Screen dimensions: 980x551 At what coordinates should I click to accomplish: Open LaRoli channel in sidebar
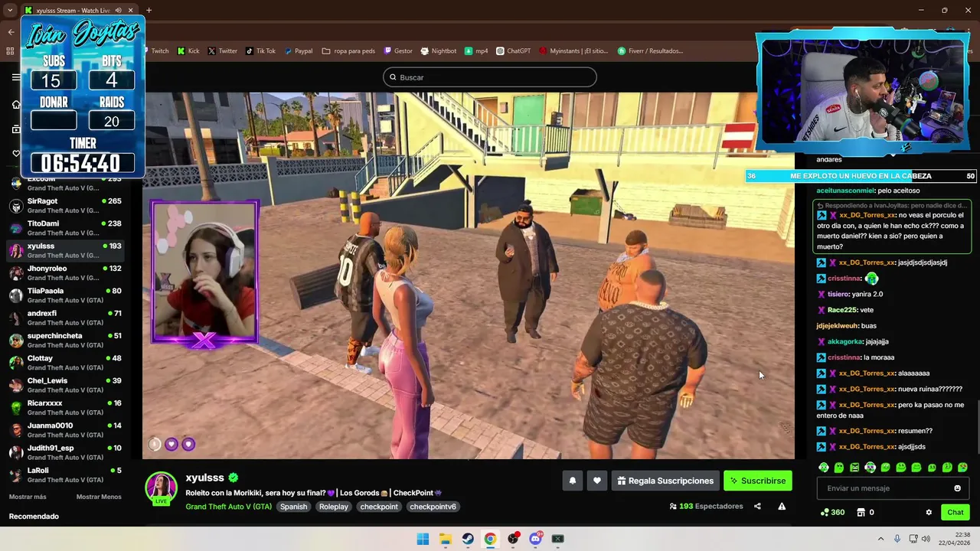(x=65, y=474)
